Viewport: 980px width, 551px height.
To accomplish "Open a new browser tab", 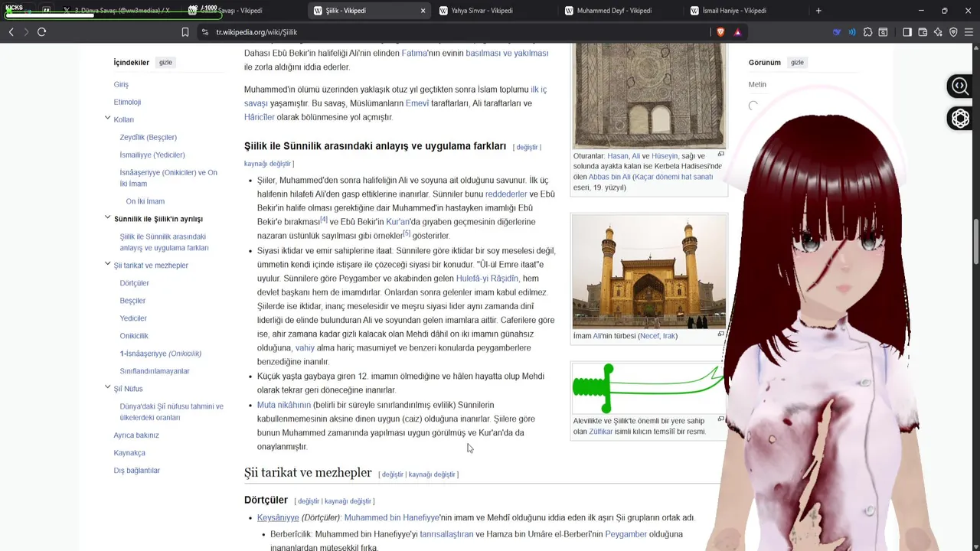I will coord(818,11).
